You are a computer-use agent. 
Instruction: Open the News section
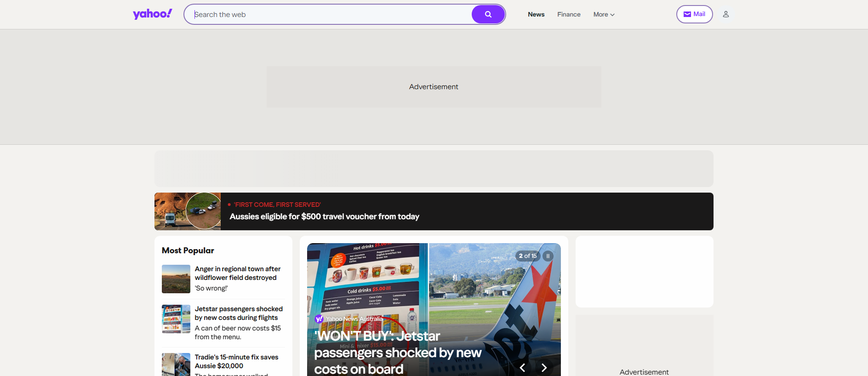pyautogui.click(x=536, y=14)
